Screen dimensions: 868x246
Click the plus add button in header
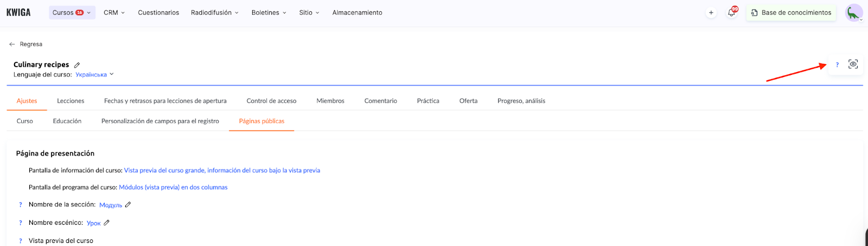click(x=711, y=12)
